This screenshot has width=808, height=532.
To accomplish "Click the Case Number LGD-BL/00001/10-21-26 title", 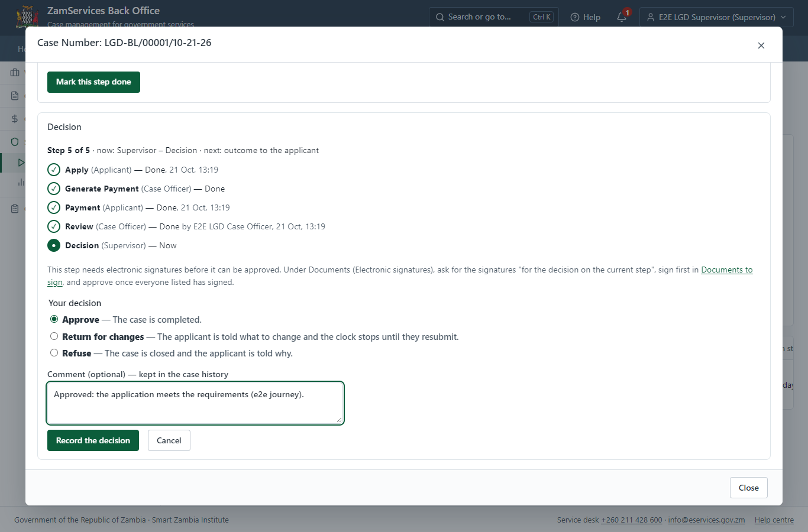I will point(124,43).
